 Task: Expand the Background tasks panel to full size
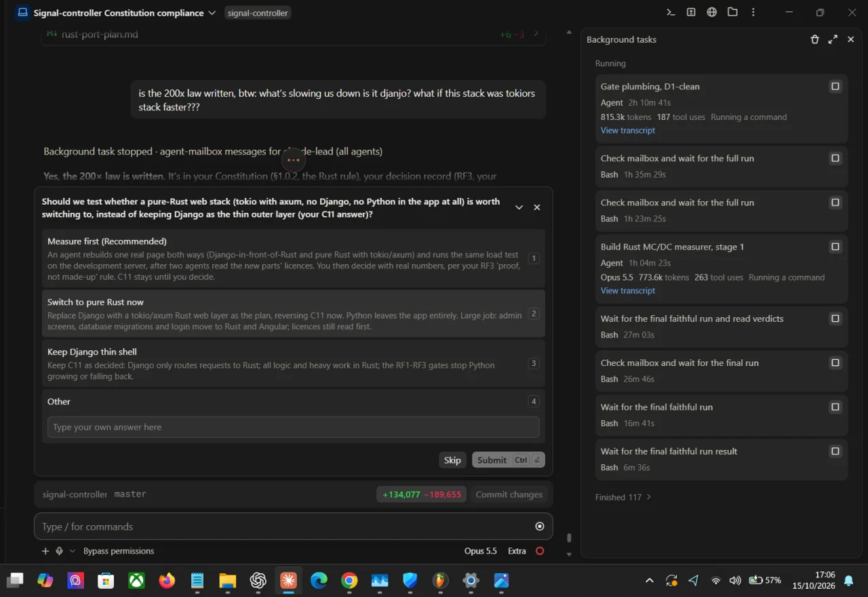[833, 39]
